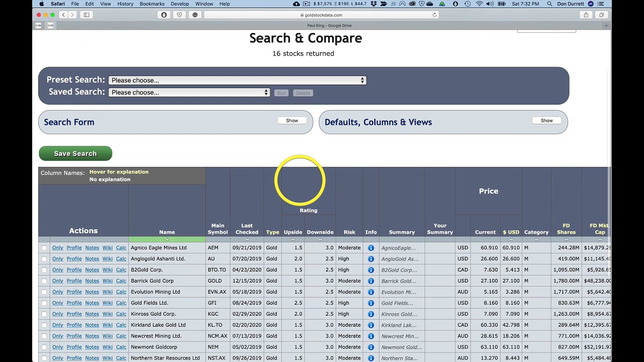
Task: Toggle sort under Last Checked column
Action: click(247, 239)
